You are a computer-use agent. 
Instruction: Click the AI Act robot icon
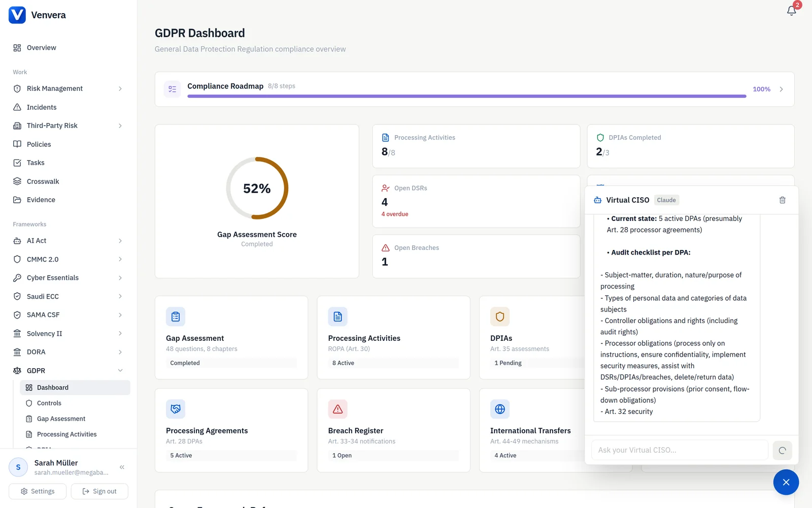17,241
